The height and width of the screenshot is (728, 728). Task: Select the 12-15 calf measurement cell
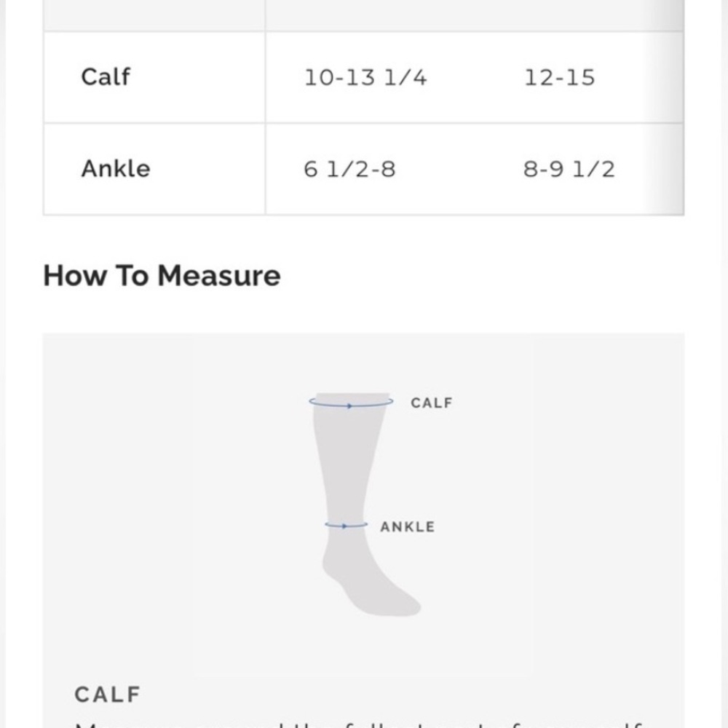click(x=559, y=77)
